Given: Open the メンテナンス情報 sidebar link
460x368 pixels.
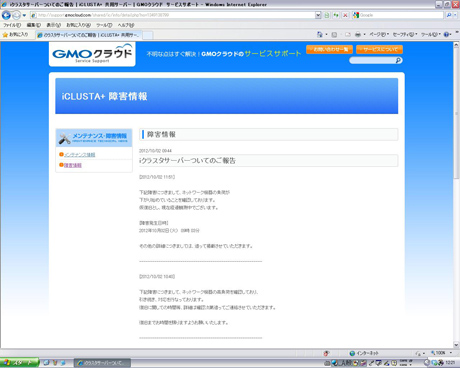Looking at the screenshot, I should pos(80,155).
